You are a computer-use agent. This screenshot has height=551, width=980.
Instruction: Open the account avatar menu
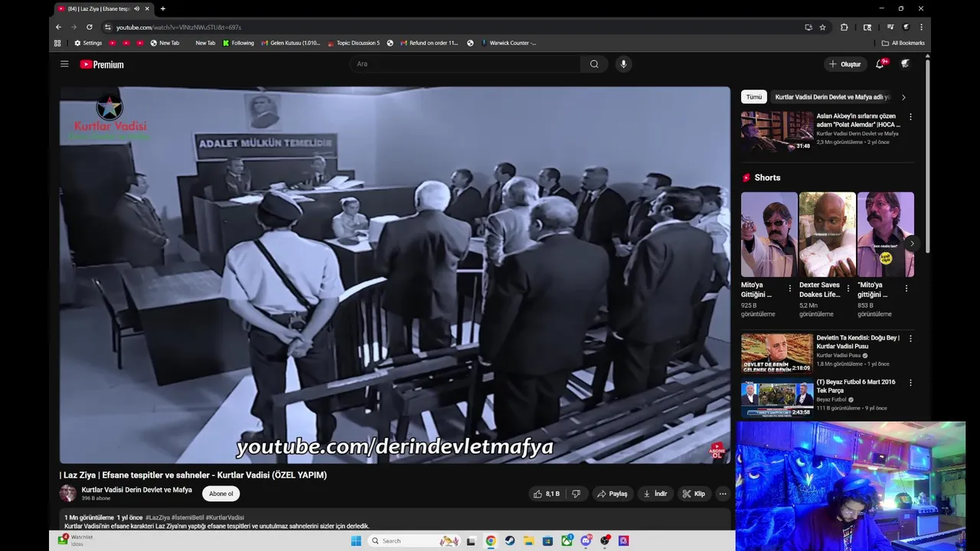click(x=906, y=64)
